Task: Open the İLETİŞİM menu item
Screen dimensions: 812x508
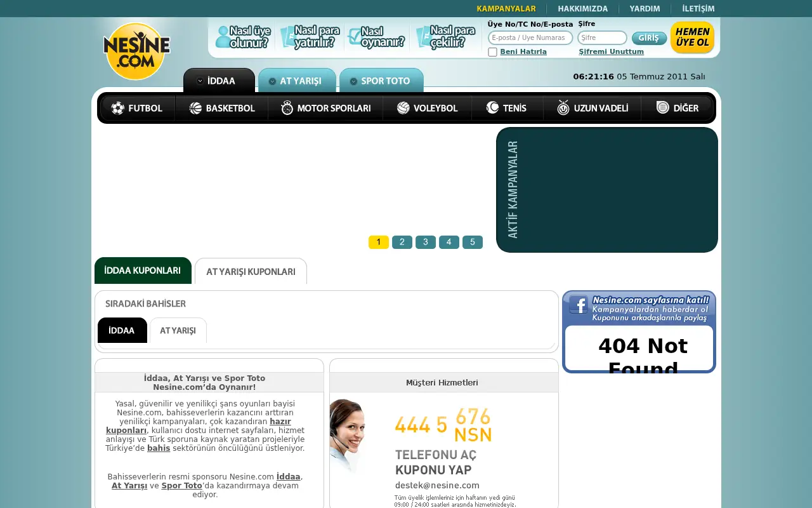Action: (x=698, y=9)
